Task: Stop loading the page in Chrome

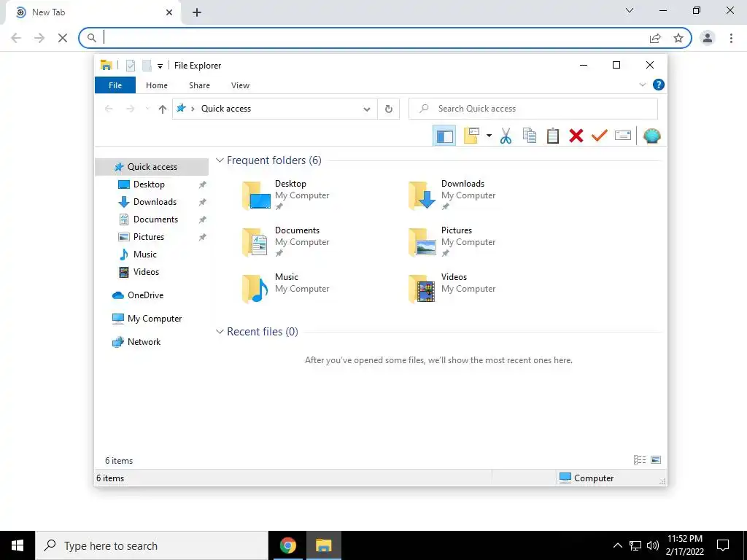Action: point(63,38)
